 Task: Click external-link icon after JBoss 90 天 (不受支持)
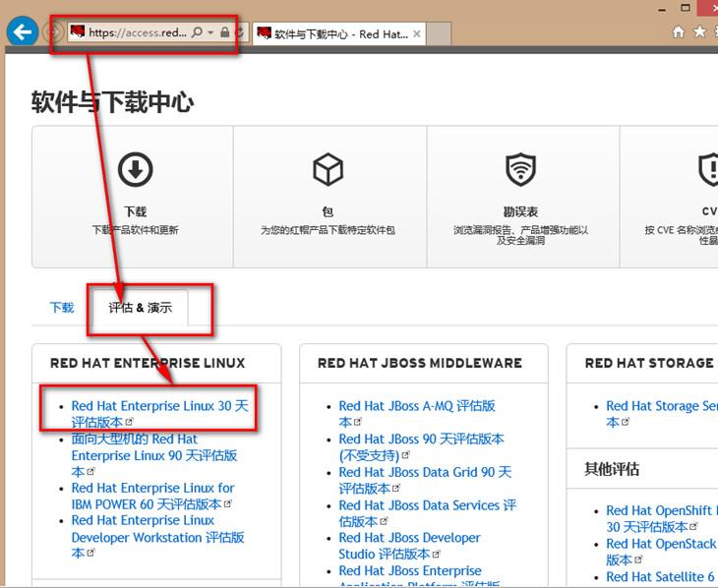point(405,454)
